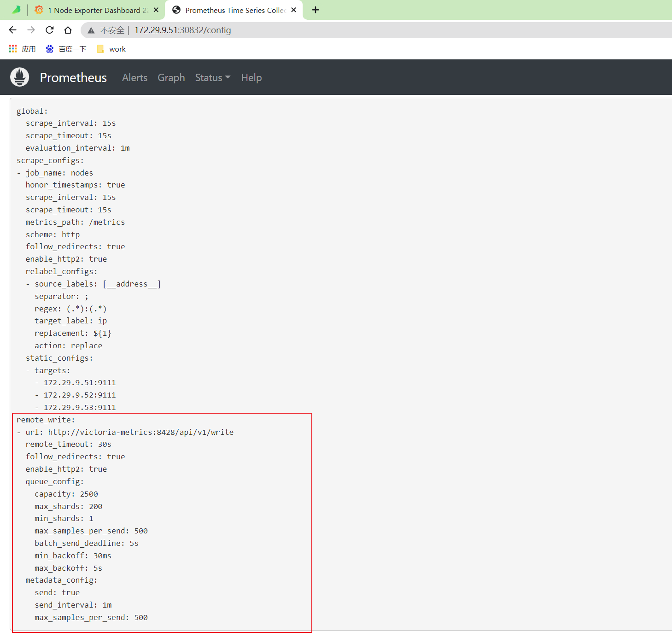Reload the page with the refresh icon
Image resolution: width=672 pixels, height=638 pixels.
(x=50, y=30)
